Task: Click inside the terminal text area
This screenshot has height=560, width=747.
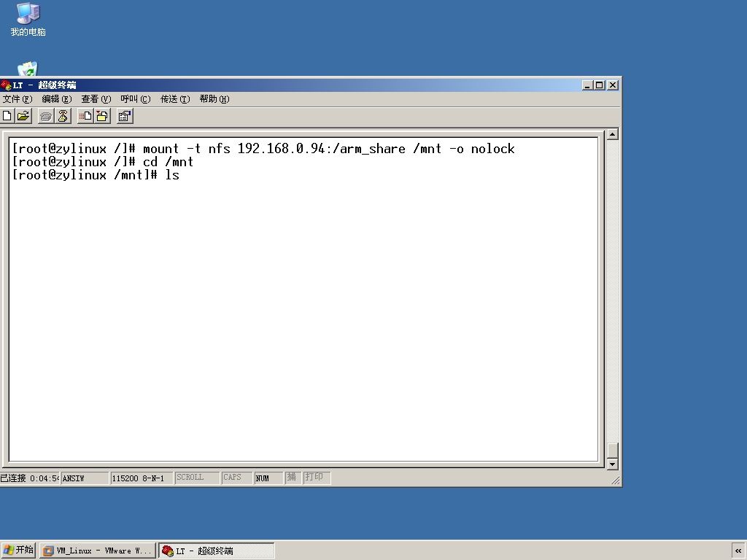Action: (x=303, y=299)
